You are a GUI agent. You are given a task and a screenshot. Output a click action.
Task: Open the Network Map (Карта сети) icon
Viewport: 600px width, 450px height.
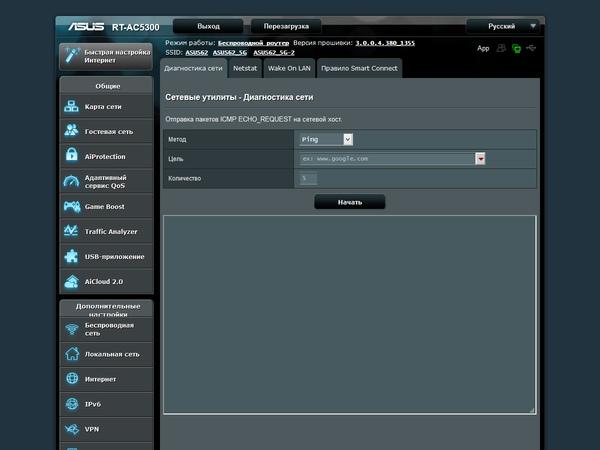[x=72, y=106]
